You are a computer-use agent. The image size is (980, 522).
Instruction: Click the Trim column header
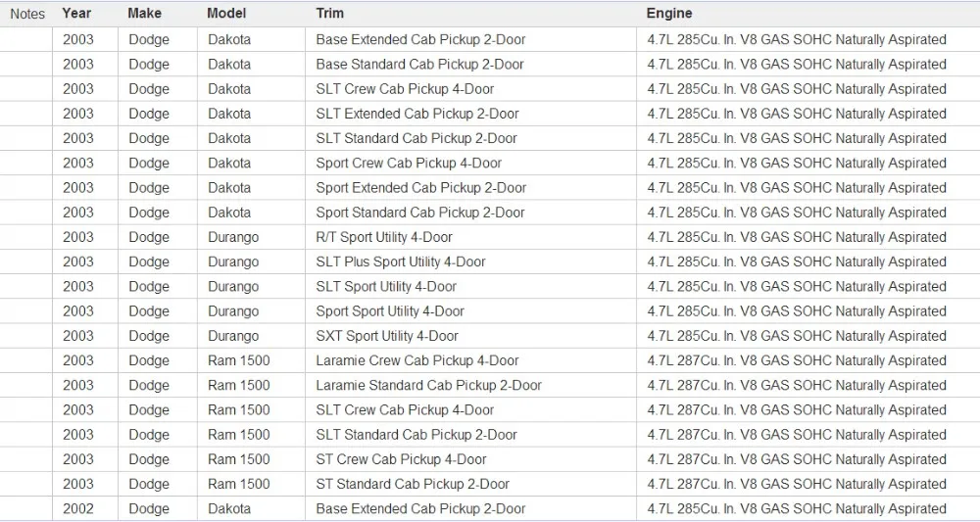(329, 13)
